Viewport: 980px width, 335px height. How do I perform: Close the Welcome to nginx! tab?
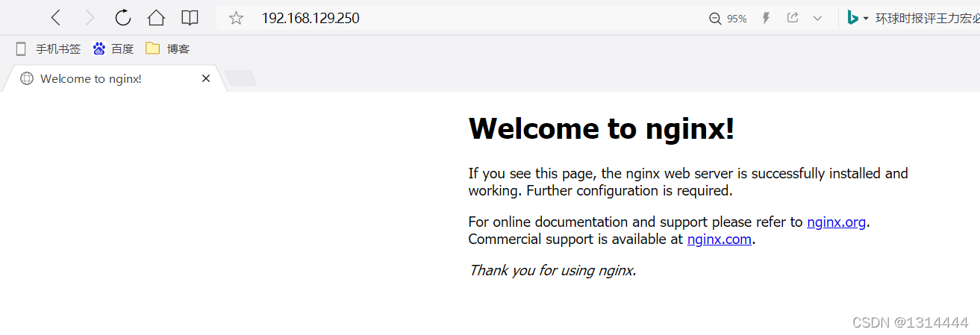click(206, 78)
